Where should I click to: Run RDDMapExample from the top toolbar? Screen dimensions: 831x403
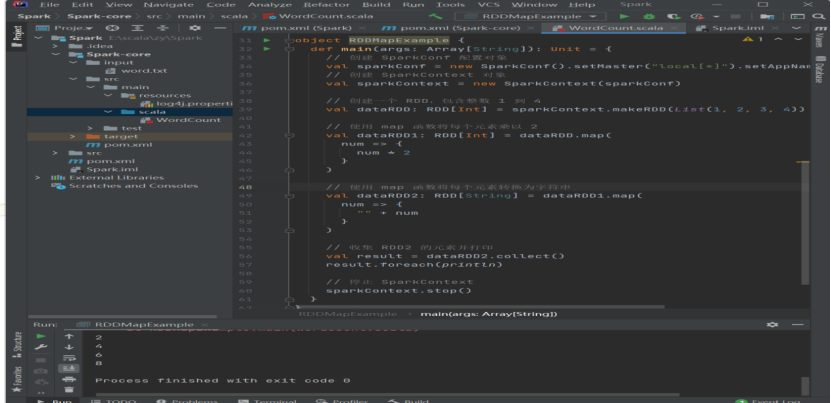pyautogui.click(x=624, y=16)
